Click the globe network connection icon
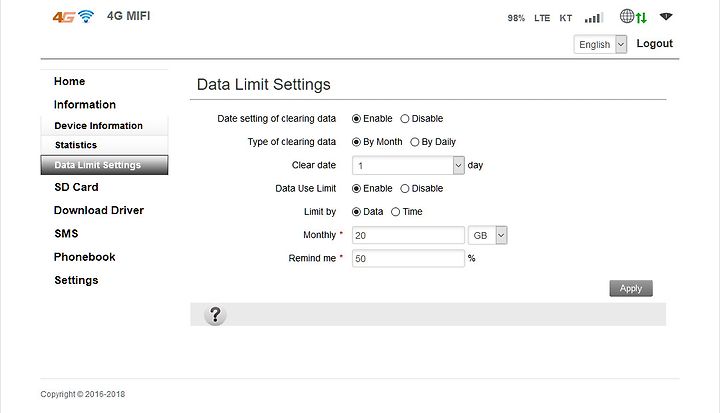This screenshot has width=720, height=413. 627,16
